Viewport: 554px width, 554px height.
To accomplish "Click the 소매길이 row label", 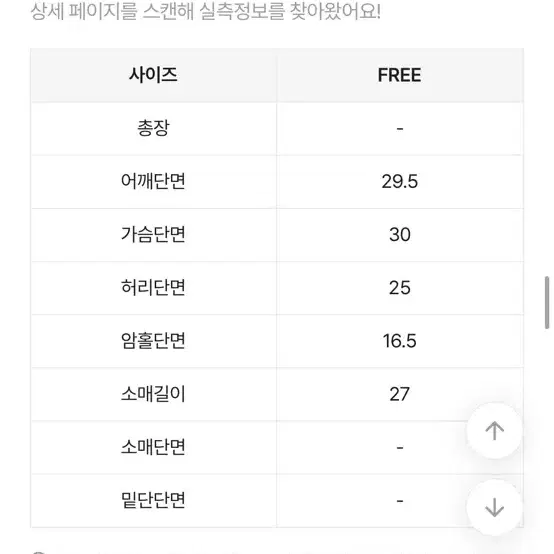I will pos(153,394).
